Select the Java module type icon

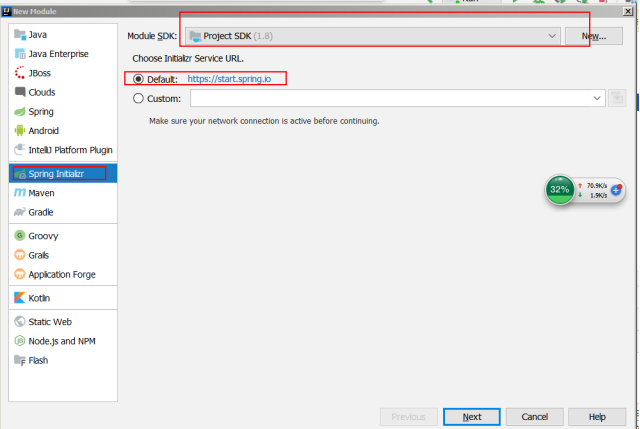pyautogui.click(x=20, y=35)
